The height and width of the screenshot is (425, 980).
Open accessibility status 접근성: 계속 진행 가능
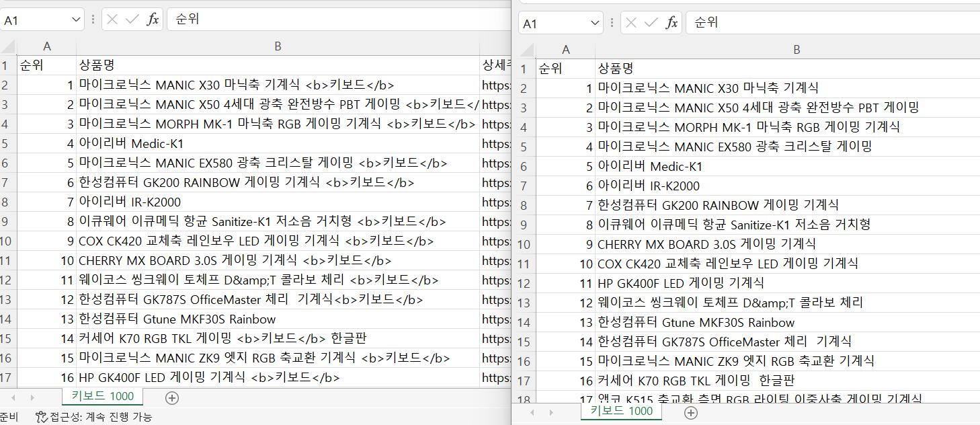(x=94, y=417)
